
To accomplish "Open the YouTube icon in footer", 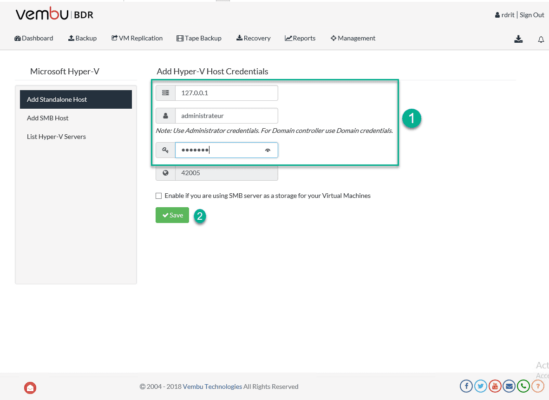I will pyautogui.click(x=495, y=386).
